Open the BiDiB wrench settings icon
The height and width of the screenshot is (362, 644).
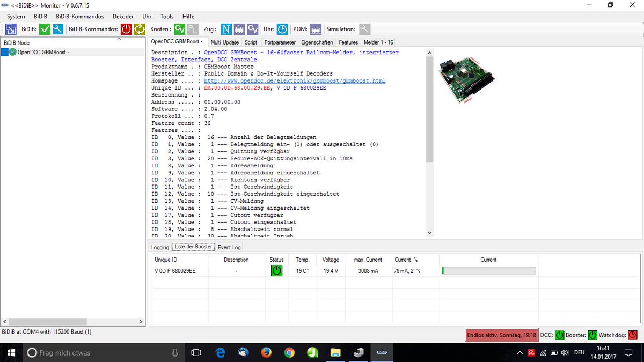57,29
